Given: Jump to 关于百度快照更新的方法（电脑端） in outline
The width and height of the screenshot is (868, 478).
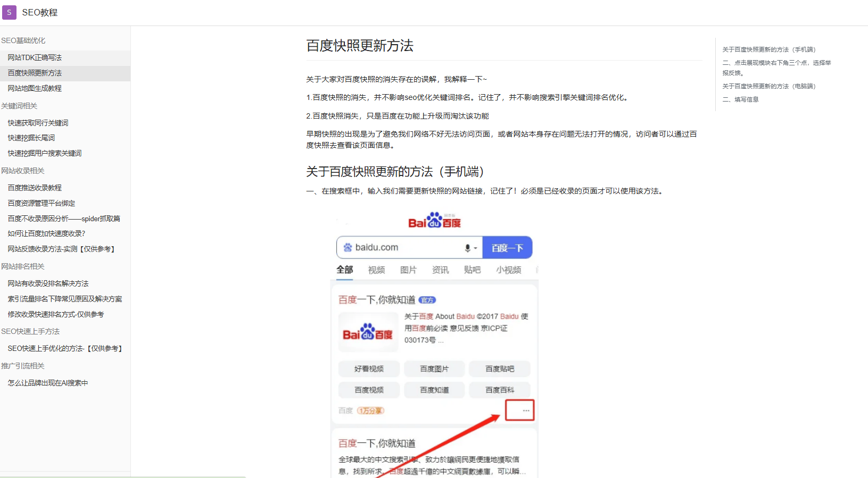Looking at the screenshot, I should click(x=768, y=86).
